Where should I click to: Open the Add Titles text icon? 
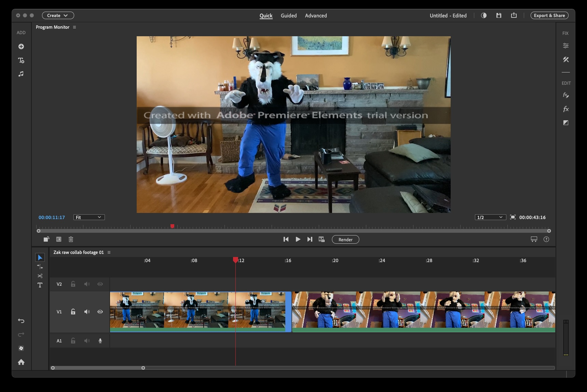pyautogui.click(x=21, y=60)
